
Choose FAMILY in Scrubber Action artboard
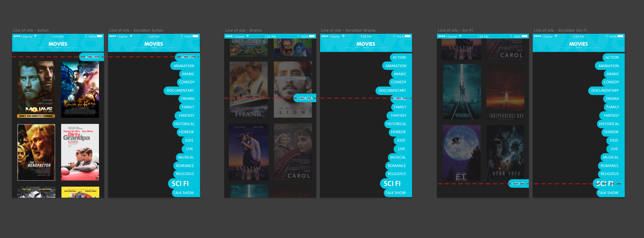tap(189, 107)
